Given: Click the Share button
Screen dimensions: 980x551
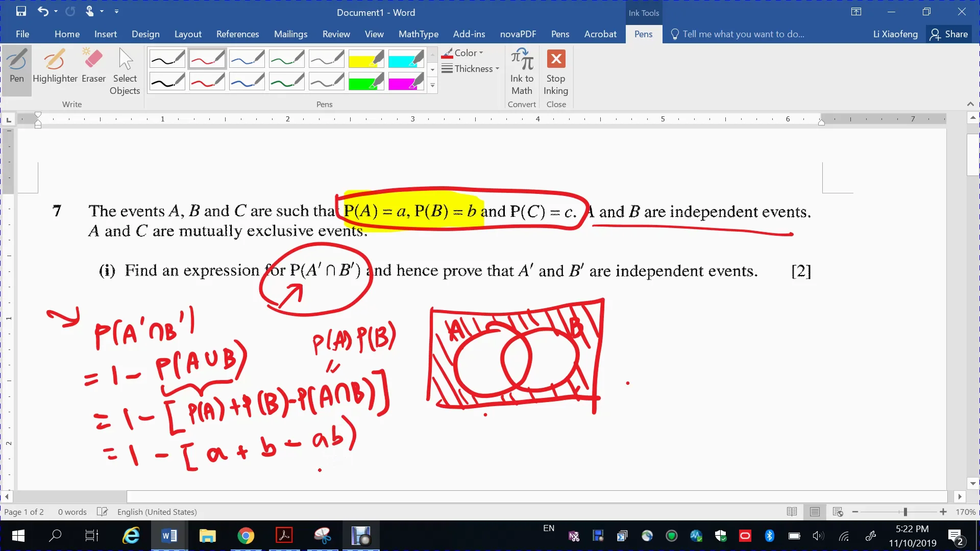Looking at the screenshot, I should (949, 34).
